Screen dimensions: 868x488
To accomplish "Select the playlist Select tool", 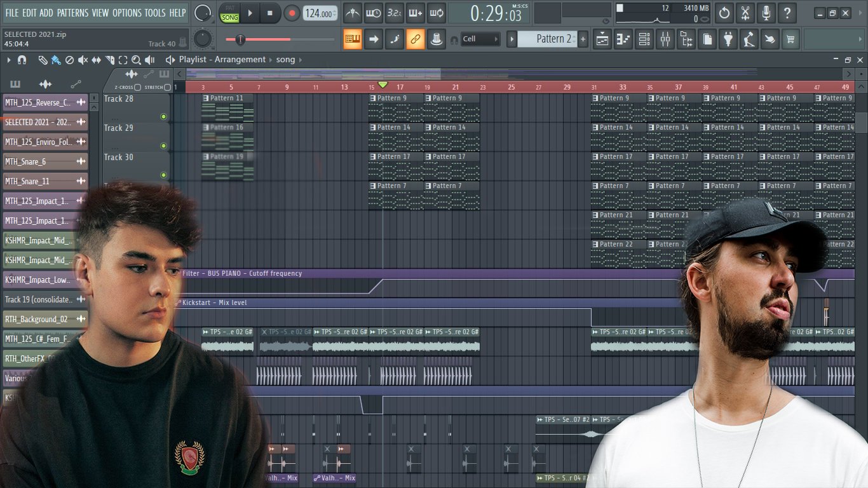I will [x=123, y=60].
